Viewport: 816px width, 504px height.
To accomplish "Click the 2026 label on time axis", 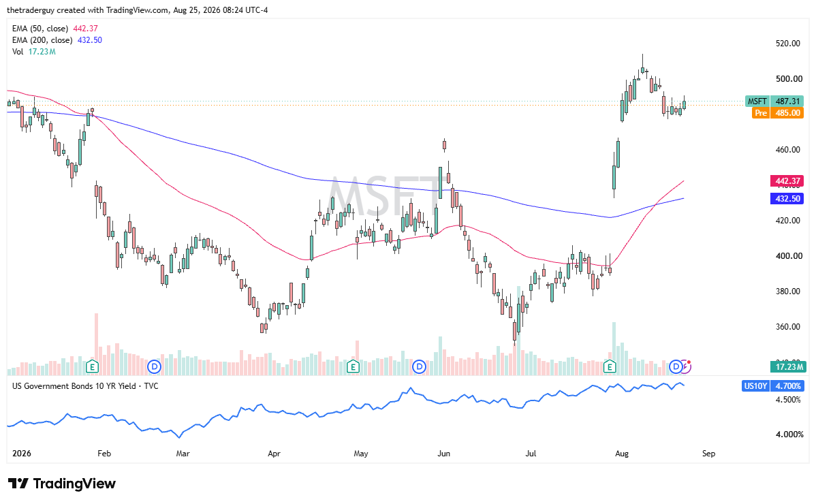I will 21,454.
